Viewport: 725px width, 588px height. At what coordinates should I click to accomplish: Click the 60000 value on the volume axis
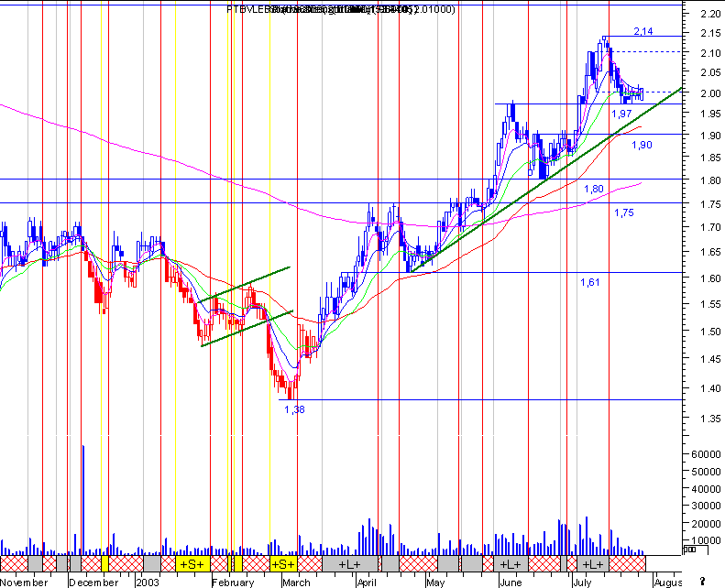tap(706, 454)
